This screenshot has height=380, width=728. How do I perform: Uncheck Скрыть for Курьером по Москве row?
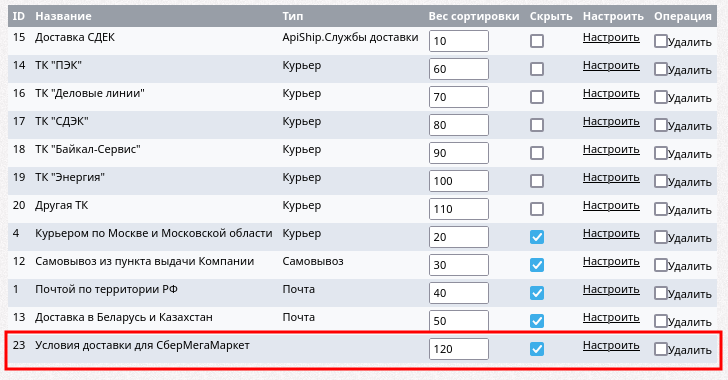[537, 237]
